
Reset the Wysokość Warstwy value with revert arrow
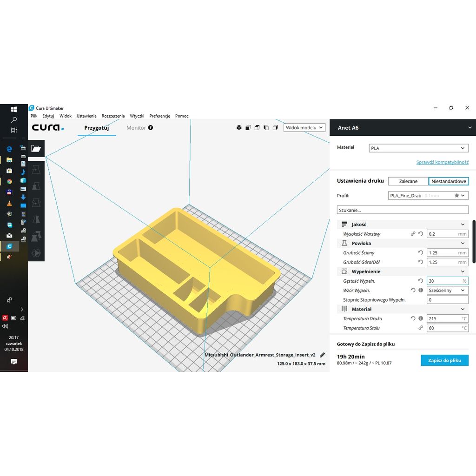pos(421,234)
